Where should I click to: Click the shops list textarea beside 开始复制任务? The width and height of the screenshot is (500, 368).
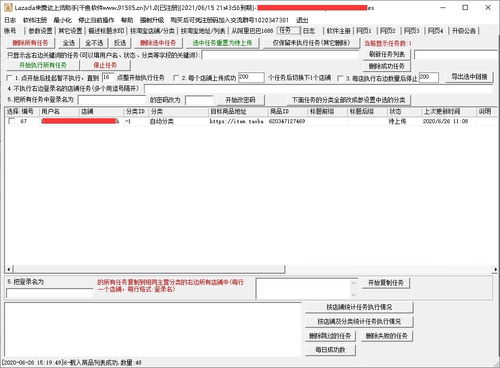click(x=306, y=289)
